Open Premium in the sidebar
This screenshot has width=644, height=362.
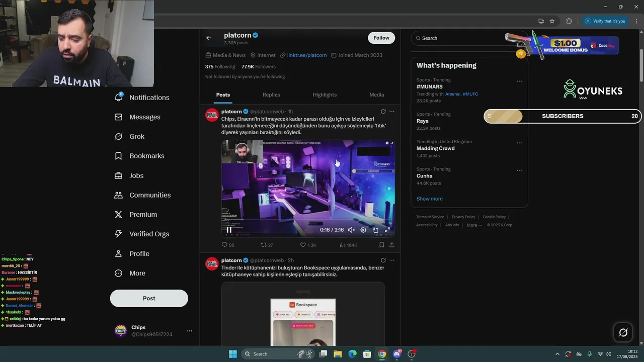tap(136, 215)
